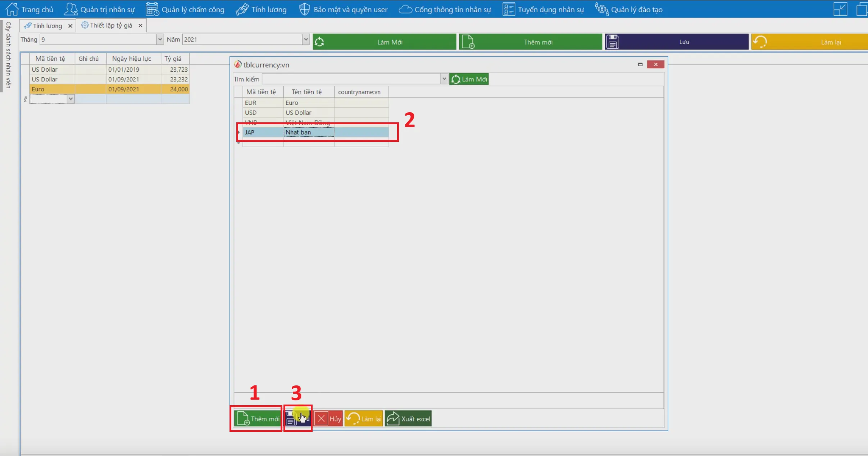
Task: Expand the Năm dropdown
Action: [x=306, y=40]
